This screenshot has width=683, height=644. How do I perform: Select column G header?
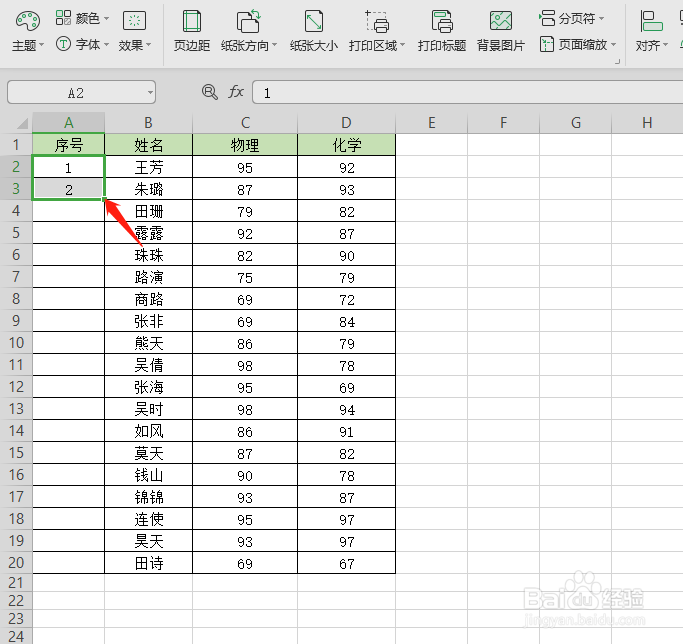pyautogui.click(x=575, y=123)
